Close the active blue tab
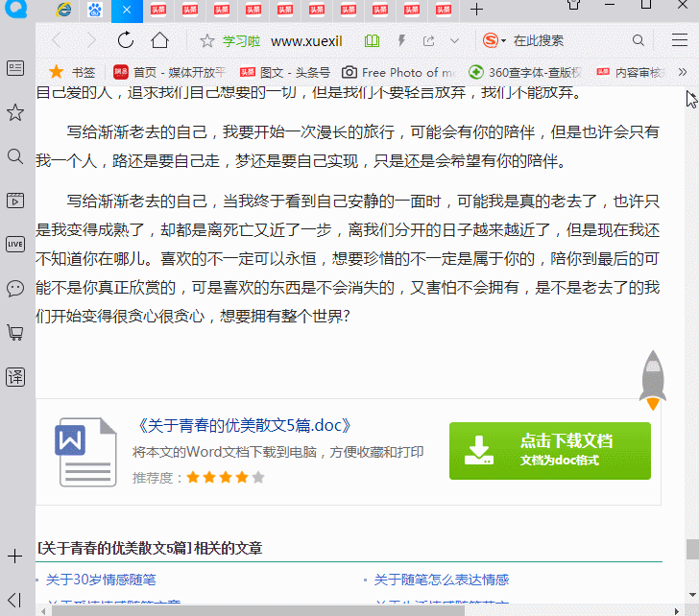 click(127, 10)
